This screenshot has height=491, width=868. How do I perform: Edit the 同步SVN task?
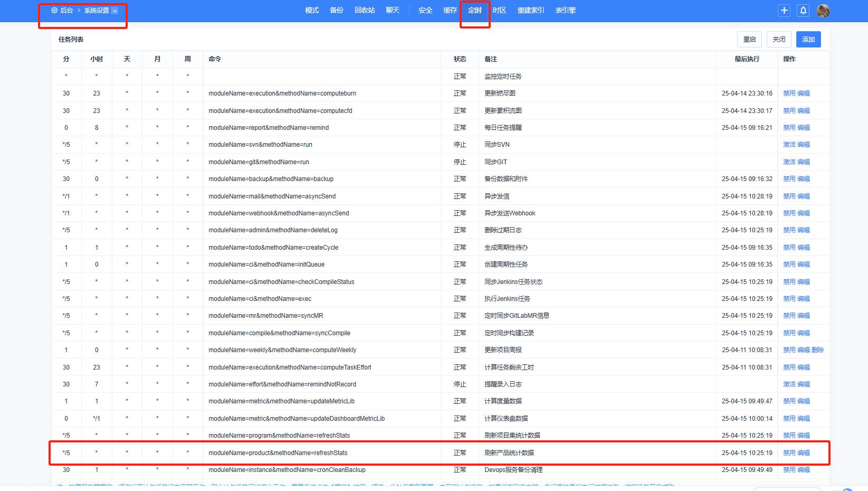pyautogui.click(x=804, y=145)
